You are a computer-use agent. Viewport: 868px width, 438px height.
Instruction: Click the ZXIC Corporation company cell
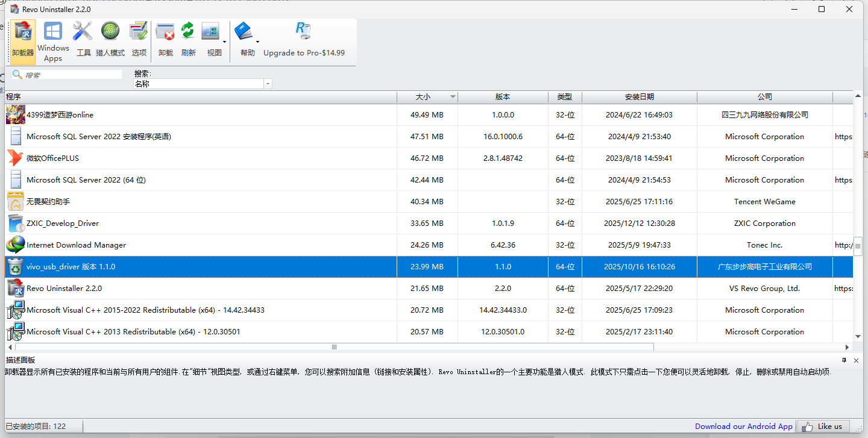pos(764,223)
